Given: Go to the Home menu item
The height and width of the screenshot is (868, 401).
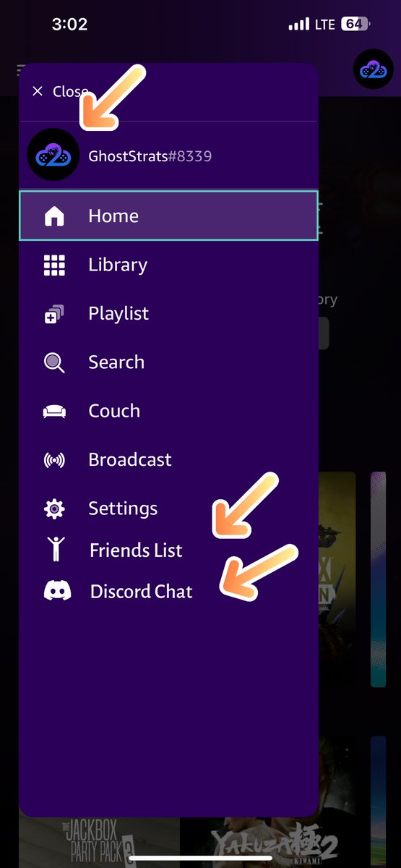Looking at the screenshot, I should click(x=168, y=216).
